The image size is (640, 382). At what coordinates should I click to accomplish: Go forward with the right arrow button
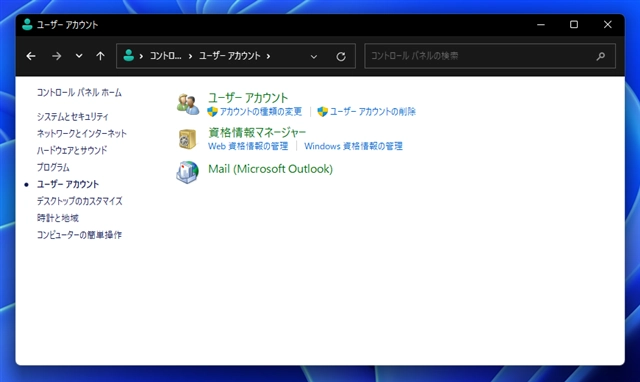57,56
